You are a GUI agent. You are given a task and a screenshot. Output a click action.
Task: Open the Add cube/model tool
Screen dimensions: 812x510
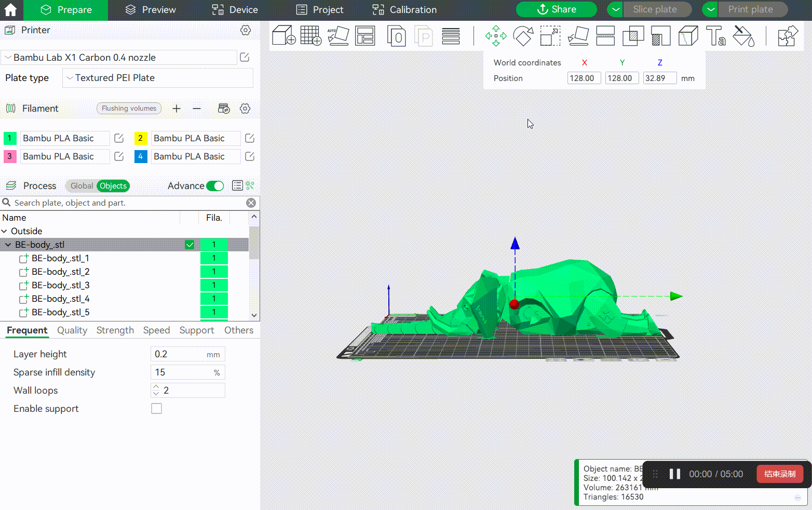pos(284,36)
